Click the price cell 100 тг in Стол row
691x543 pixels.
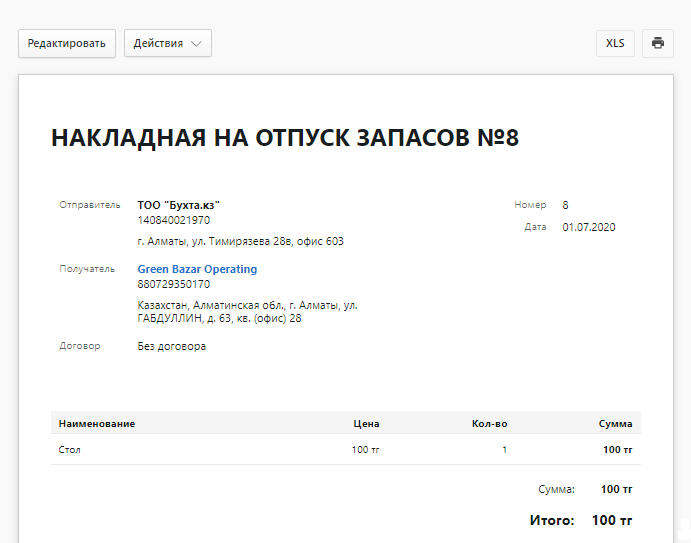point(365,450)
